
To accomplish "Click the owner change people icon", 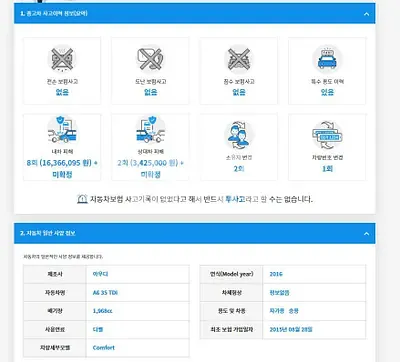I will click(239, 135).
